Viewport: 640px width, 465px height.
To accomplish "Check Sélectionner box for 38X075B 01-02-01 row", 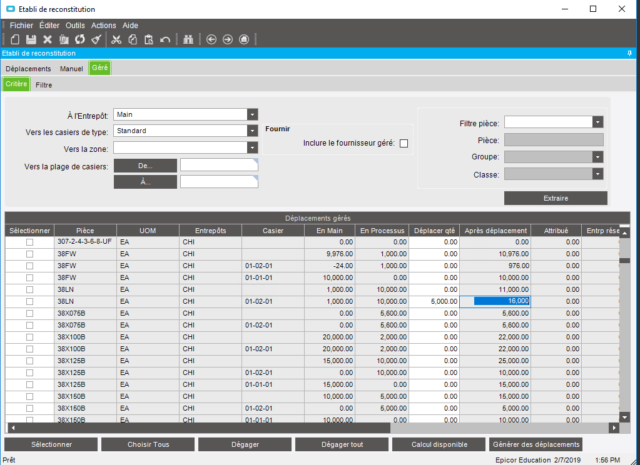I will pos(29,325).
